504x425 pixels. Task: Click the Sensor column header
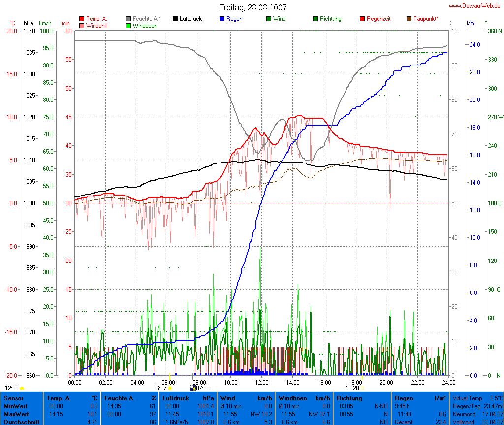[13, 398]
